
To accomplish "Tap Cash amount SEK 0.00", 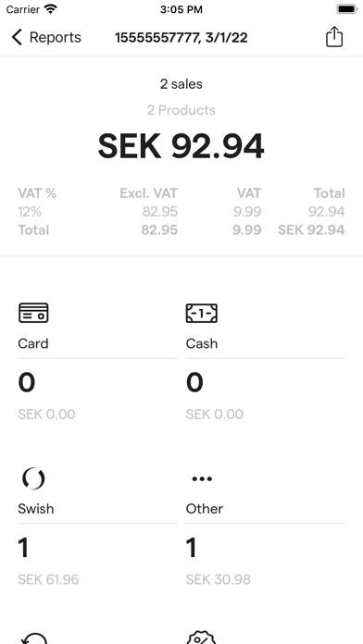I will 214,414.
